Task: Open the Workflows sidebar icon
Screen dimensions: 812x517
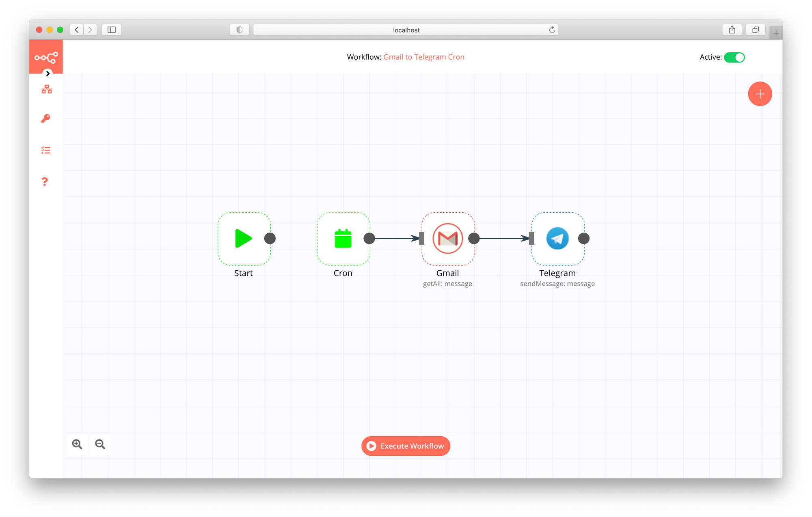Action: pos(46,89)
